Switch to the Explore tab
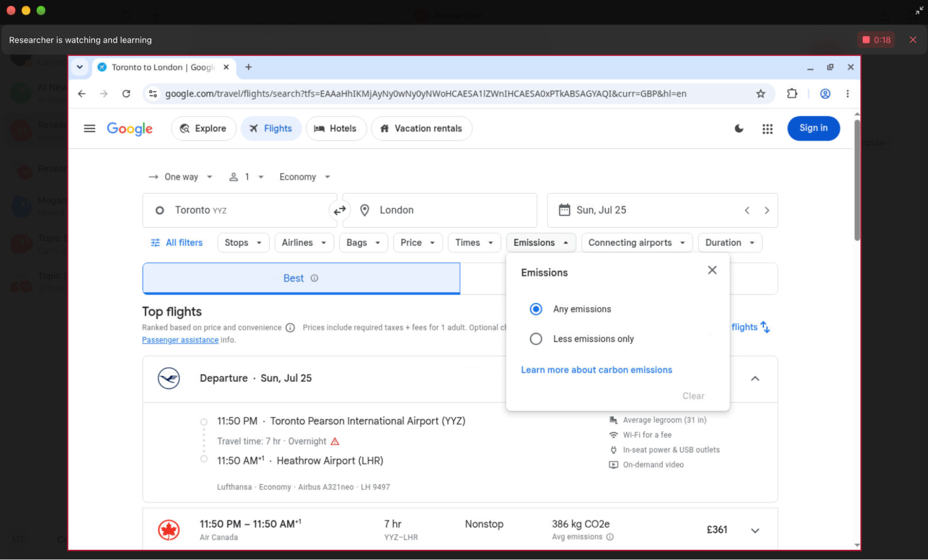 pyautogui.click(x=203, y=129)
